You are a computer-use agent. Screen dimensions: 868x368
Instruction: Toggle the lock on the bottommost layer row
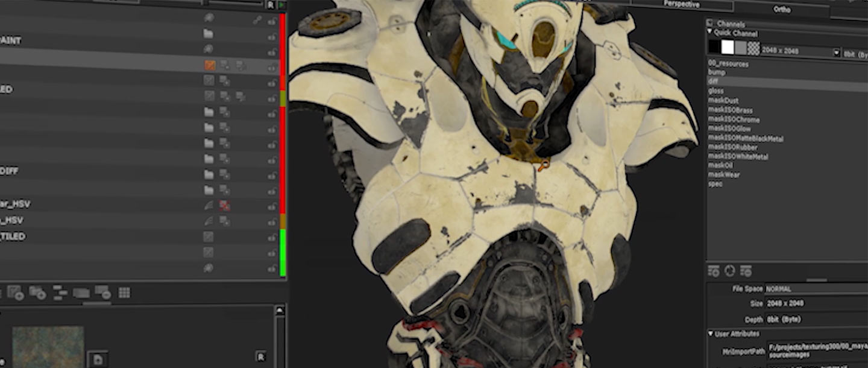coord(272,268)
